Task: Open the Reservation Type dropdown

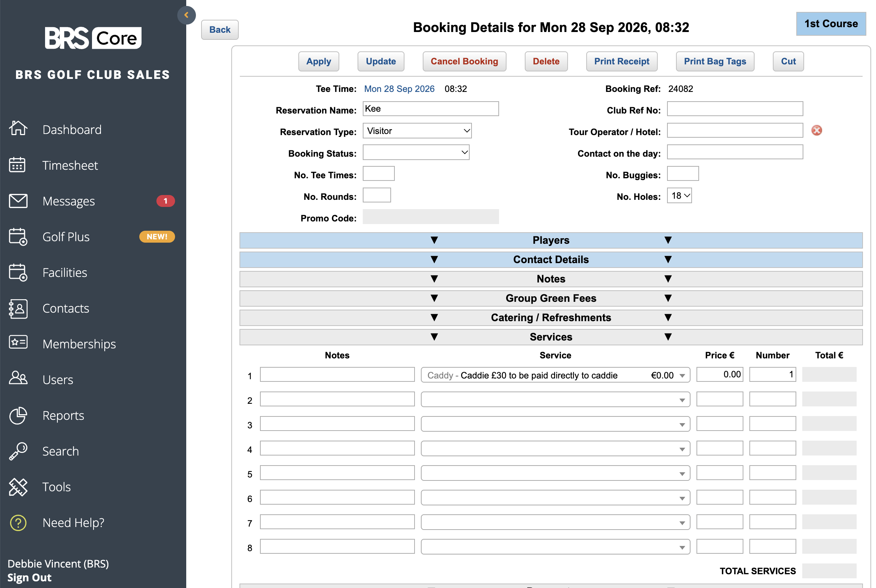Action: pyautogui.click(x=417, y=131)
